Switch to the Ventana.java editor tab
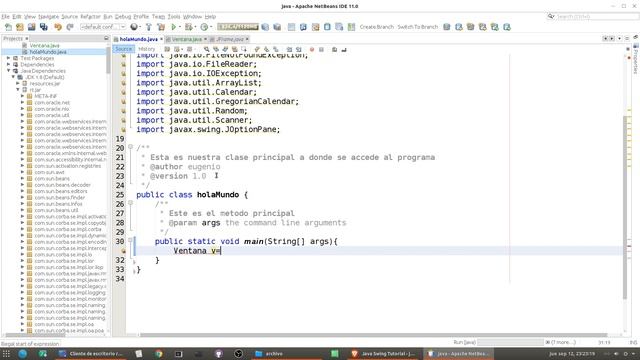The image size is (640, 360). tap(186, 39)
